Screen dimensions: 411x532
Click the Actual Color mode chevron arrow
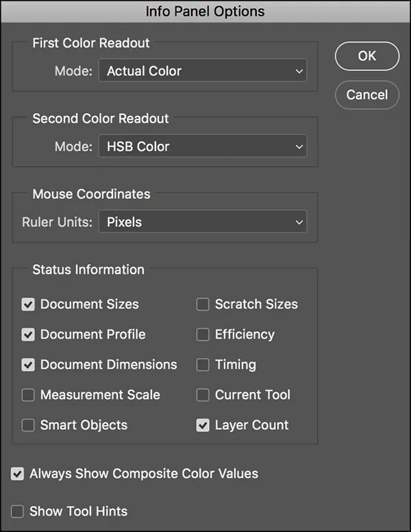[x=299, y=70]
